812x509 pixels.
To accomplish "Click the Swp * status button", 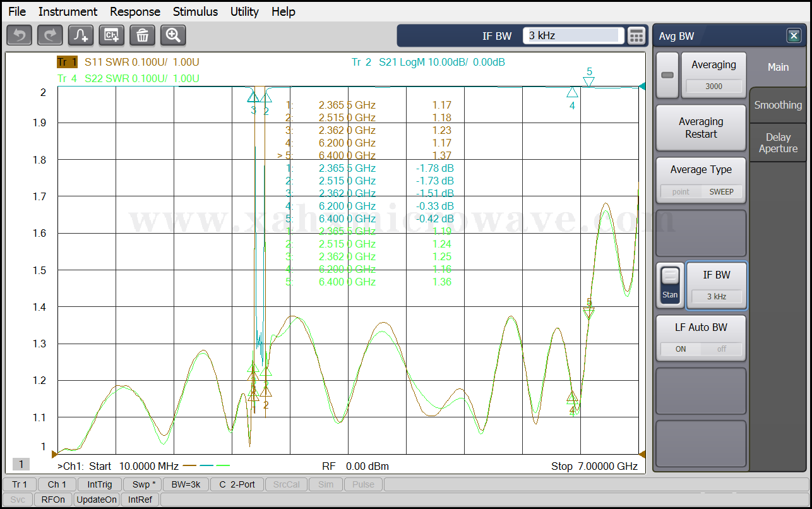I will pyautogui.click(x=143, y=484).
